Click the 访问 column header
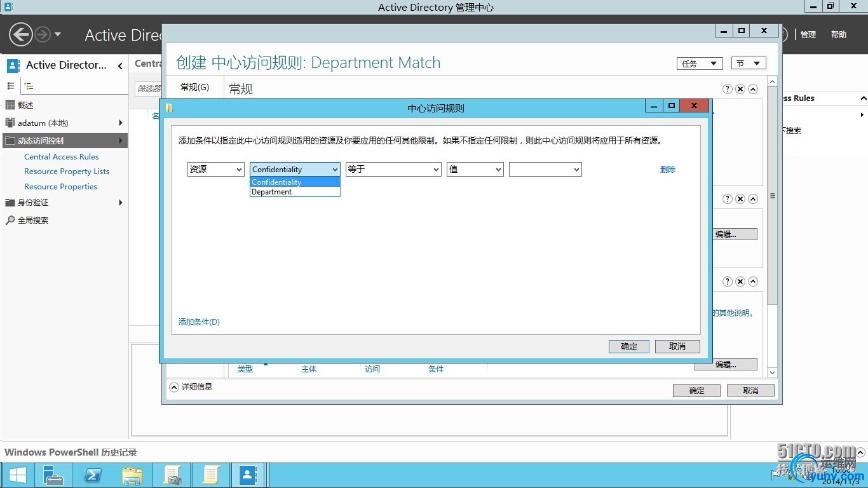 [x=372, y=369]
